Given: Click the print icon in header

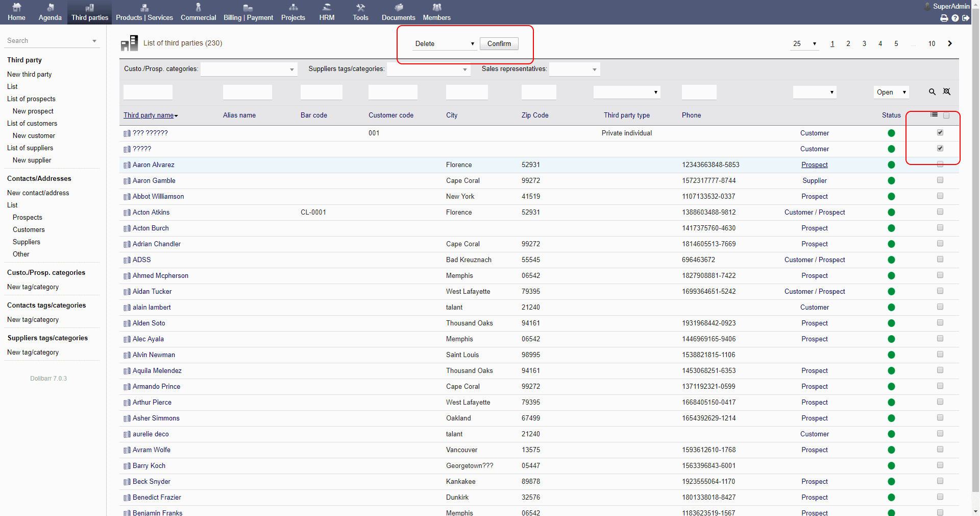Looking at the screenshot, I should coord(944,18).
